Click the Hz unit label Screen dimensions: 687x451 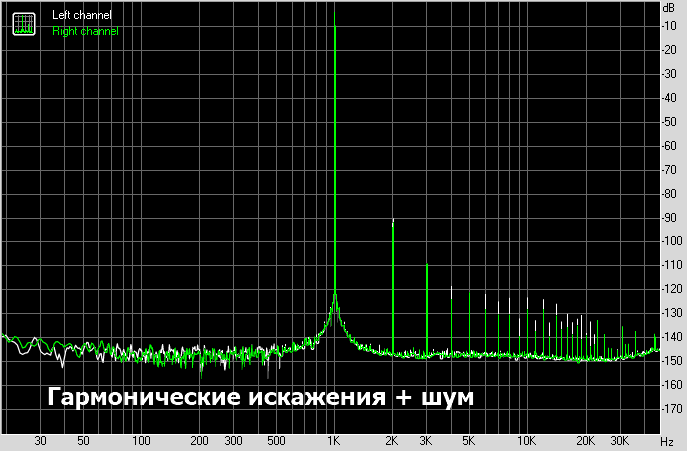click(666, 441)
